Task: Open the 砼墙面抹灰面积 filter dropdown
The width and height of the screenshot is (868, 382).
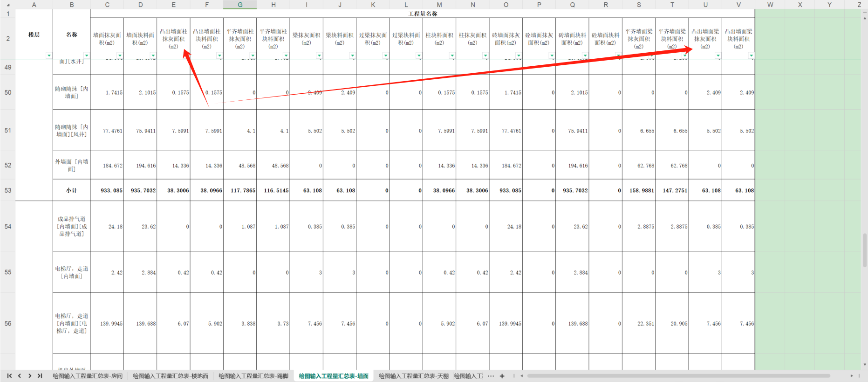Action: (552, 56)
